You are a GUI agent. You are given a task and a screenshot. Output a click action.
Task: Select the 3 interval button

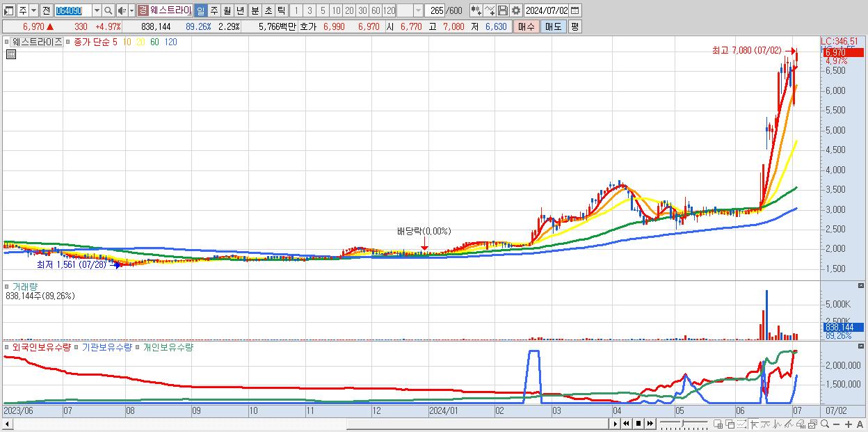[x=310, y=10]
